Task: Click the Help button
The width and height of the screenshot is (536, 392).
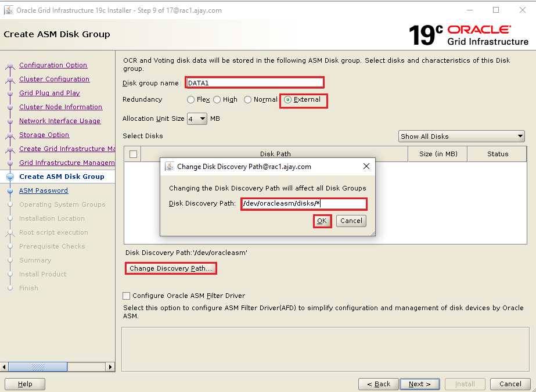Action: (25, 384)
